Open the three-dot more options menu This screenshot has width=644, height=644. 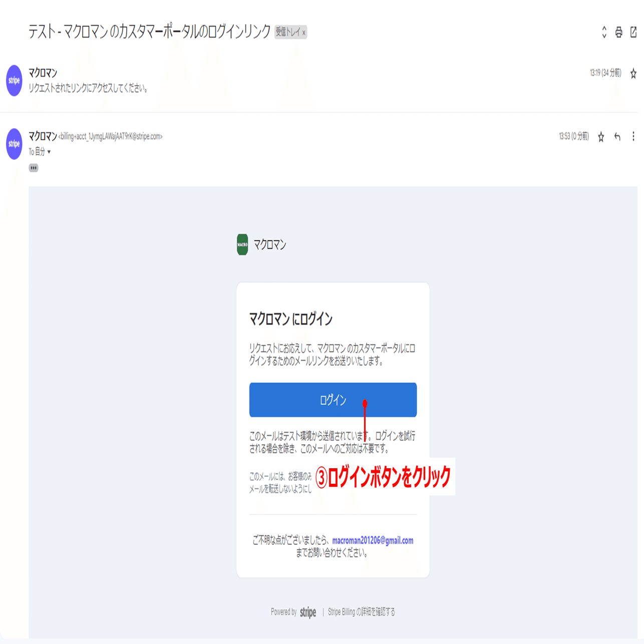tap(633, 136)
